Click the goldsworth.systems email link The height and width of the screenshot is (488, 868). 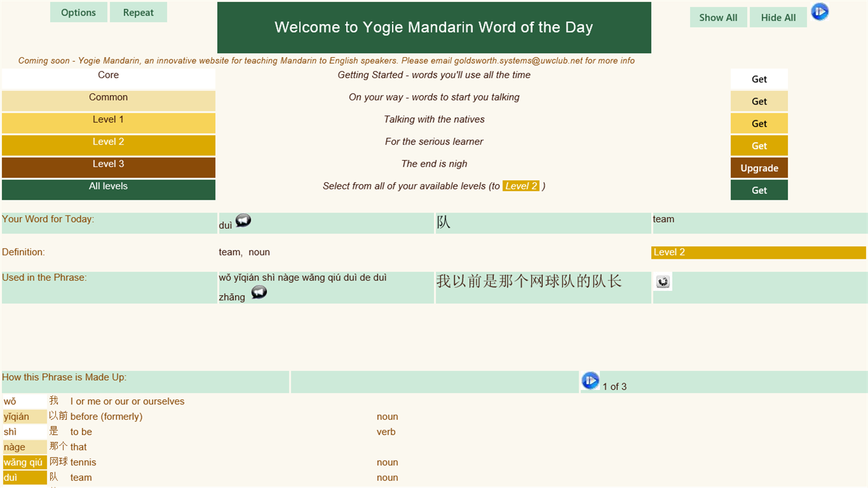coord(517,60)
